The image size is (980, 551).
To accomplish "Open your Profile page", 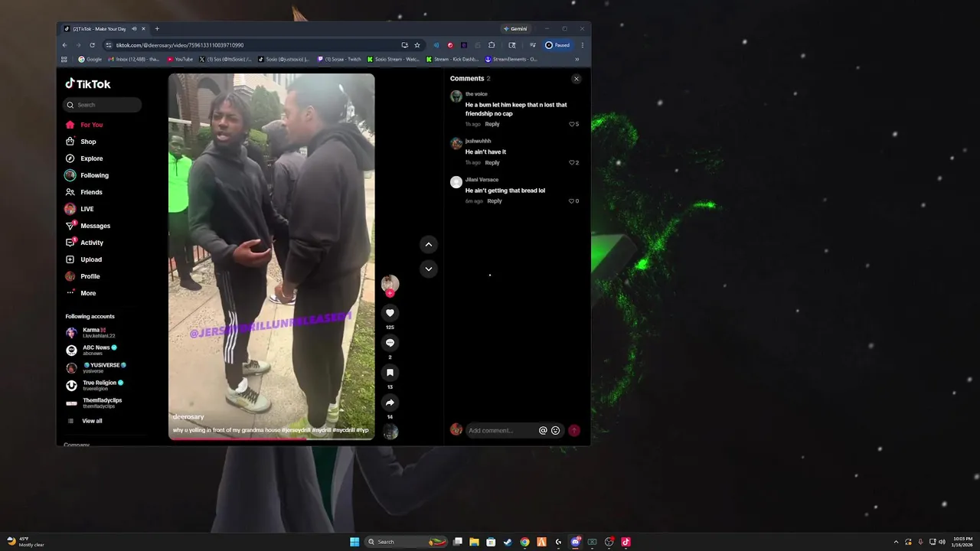I will pyautogui.click(x=83, y=276).
